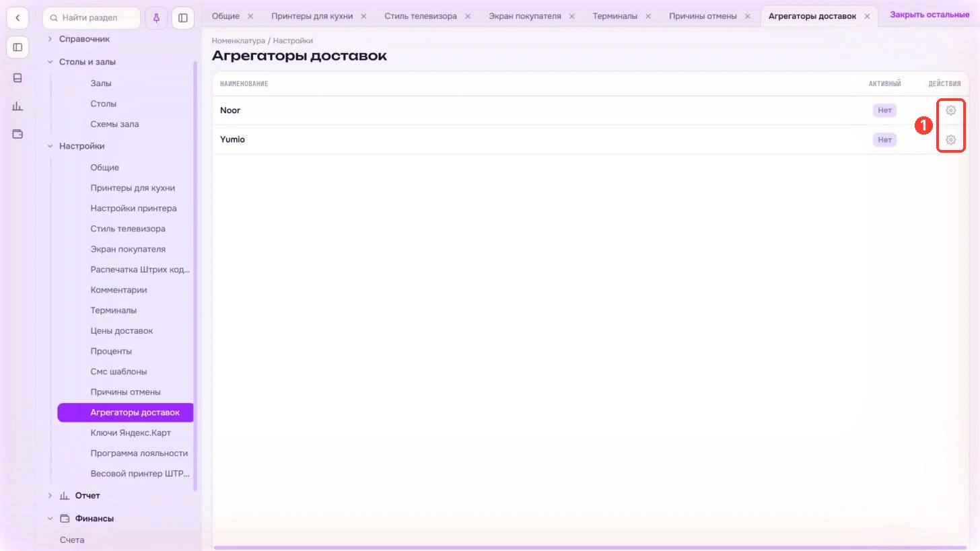Open settings gear for Yumio aggregator
The image size is (980, 551).
[950, 140]
